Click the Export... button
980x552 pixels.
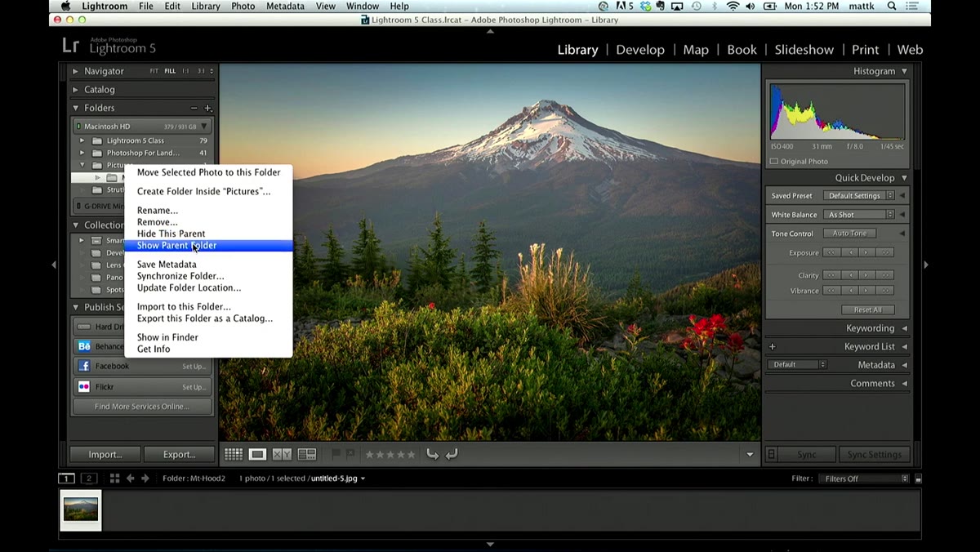pyautogui.click(x=179, y=454)
